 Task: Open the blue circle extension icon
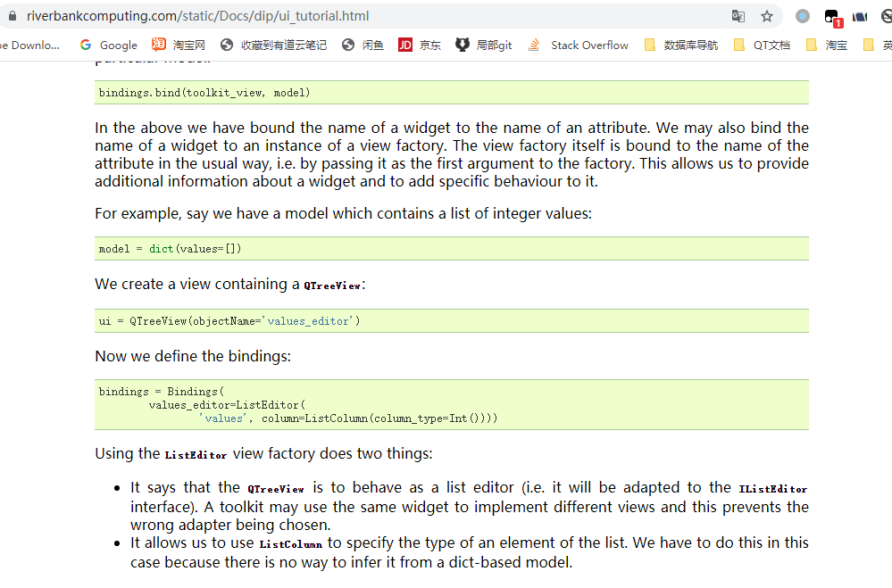coord(803,16)
